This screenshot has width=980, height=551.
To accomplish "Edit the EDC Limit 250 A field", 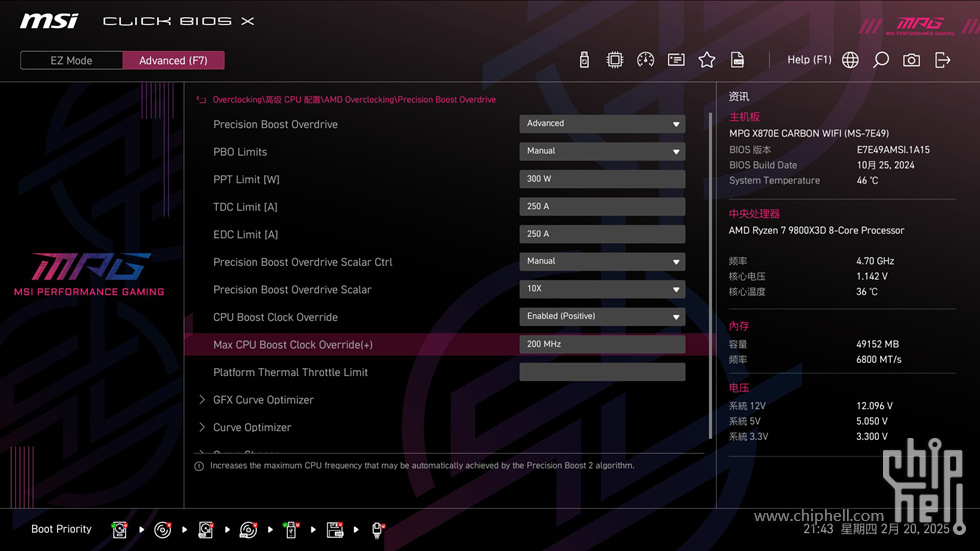I will (x=602, y=234).
